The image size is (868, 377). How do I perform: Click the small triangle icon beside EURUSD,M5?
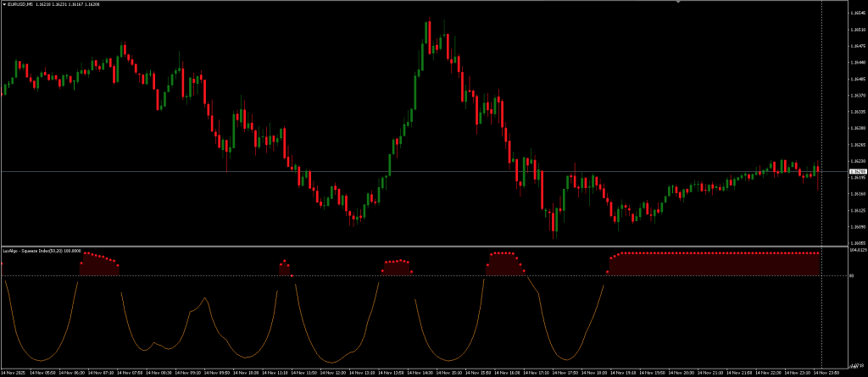[x=4, y=4]
